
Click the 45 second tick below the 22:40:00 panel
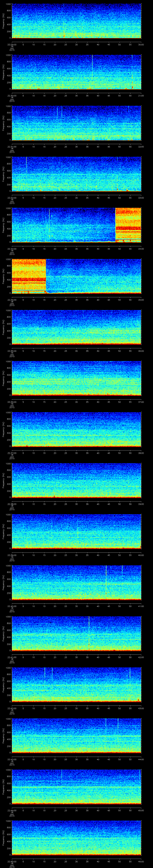coord(109,606)
